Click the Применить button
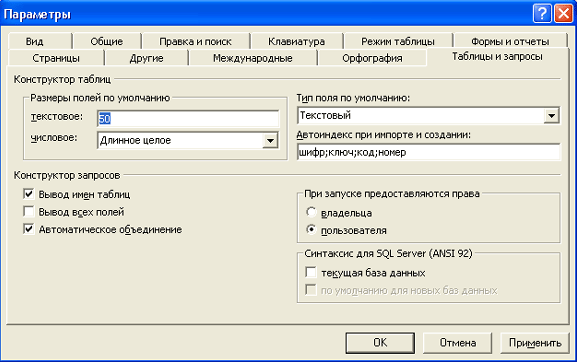 535,343
